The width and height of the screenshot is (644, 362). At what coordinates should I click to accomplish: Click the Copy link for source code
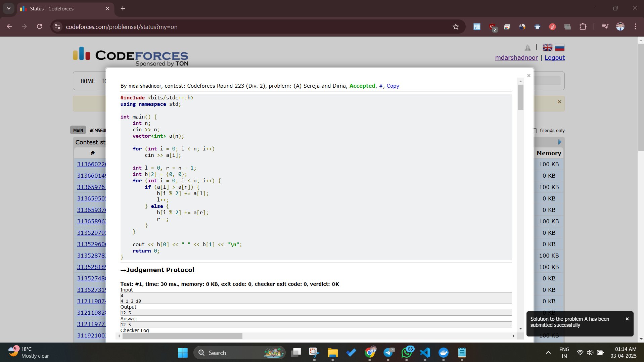(393, 86)
